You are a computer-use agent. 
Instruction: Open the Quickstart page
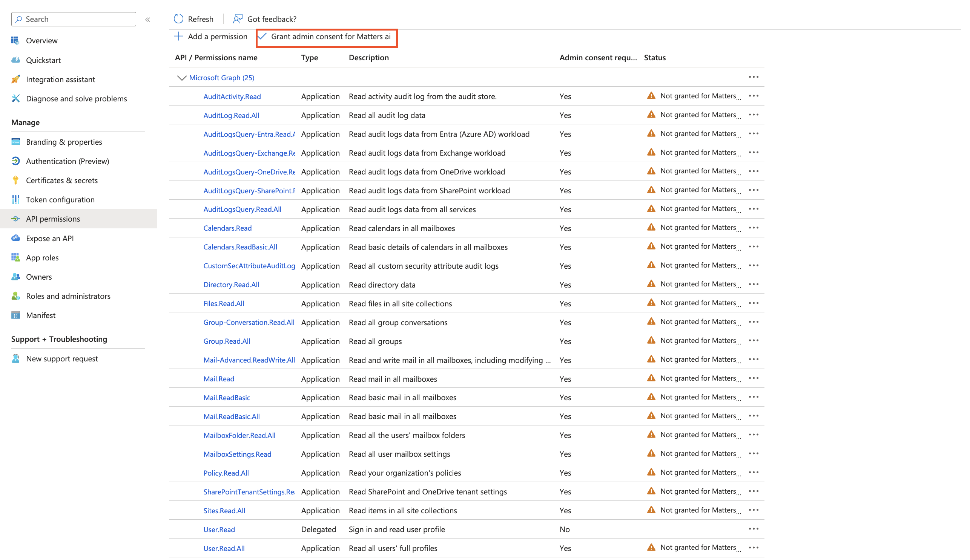point(43,60)
